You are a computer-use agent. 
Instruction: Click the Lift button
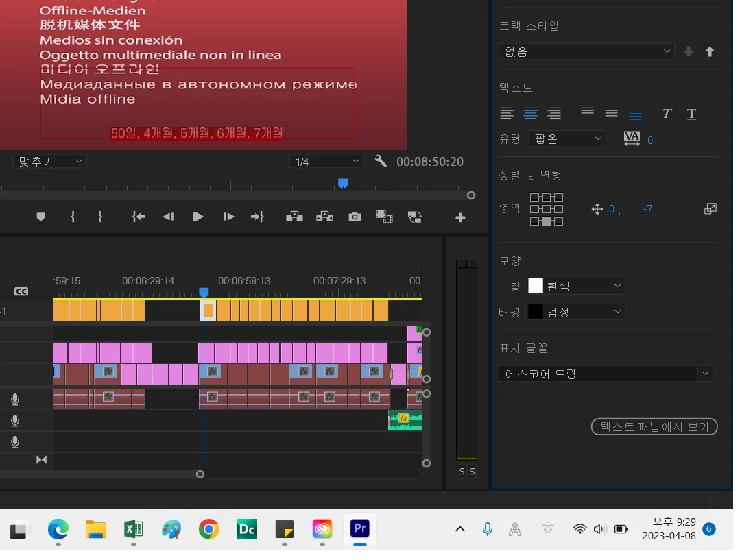click(x=294, y=217)
